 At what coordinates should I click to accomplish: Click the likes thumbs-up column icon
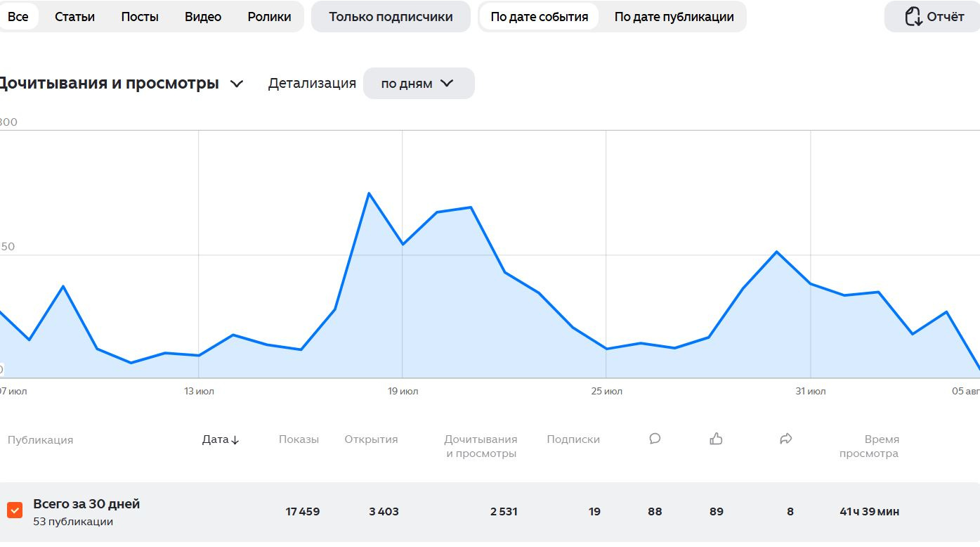click(x=716, y=439)
